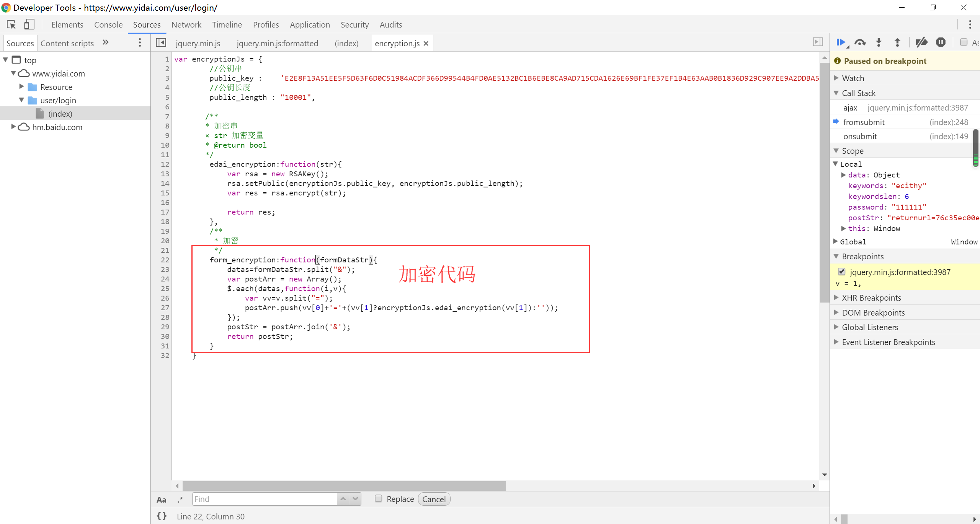The height and width of the screenshot is (524, 980).
Task: Uncheck jquery.min.js:formatted:3987 breakpoint
Action: [841, 272]
